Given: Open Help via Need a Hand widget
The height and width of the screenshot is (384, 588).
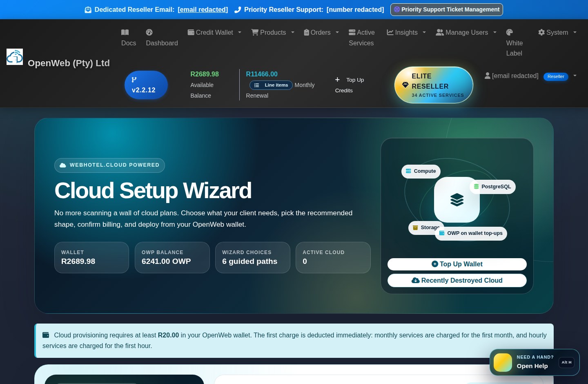Looking at the screenshot, I should click(x=535, y=362).
